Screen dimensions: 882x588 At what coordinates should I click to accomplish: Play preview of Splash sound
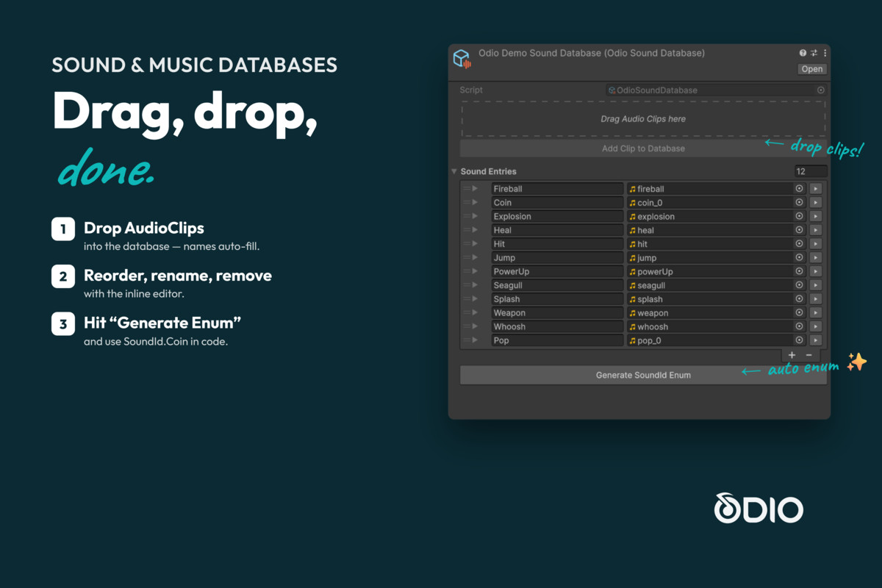tap(815, 299)
